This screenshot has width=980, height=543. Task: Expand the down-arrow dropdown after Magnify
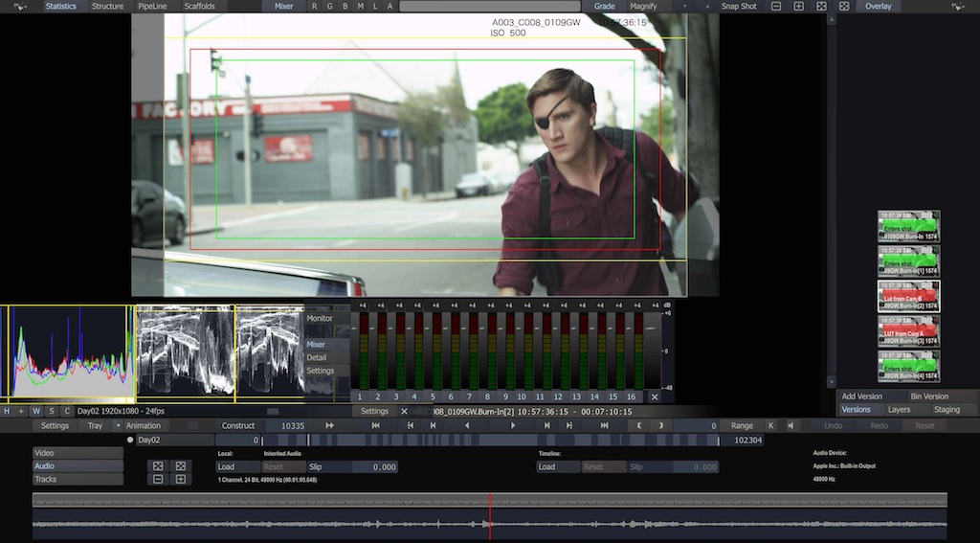coord(684,6)
